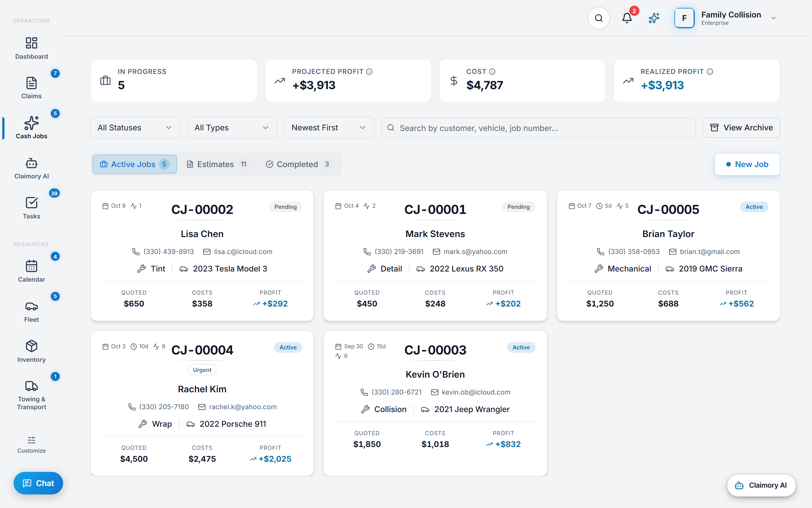This screenshot has width=812, height=508.
Task: Click the Family Collision avatar F
Action: tap(684, 18)
